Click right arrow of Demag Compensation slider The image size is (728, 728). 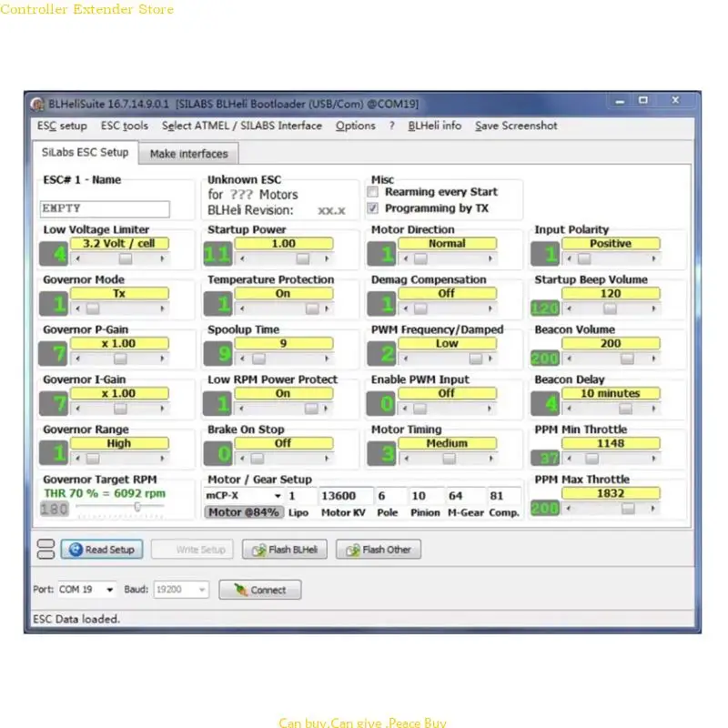[x=490, y=308]
